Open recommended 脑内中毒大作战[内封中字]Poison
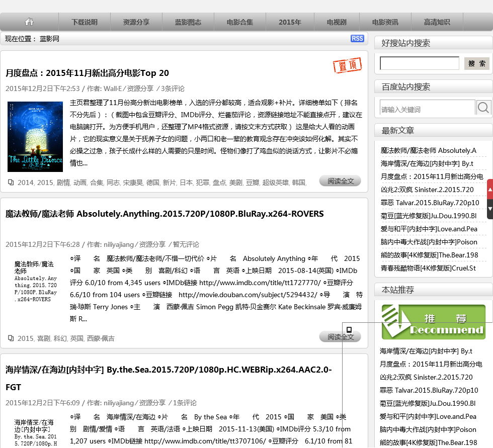 point(428,429)
